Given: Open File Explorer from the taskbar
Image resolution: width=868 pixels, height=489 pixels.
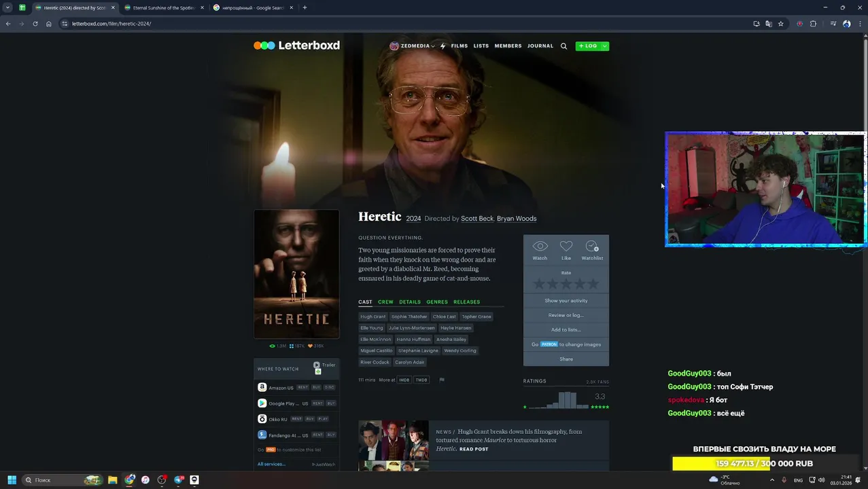Looking at the screenshot, I should click(113, 479).
